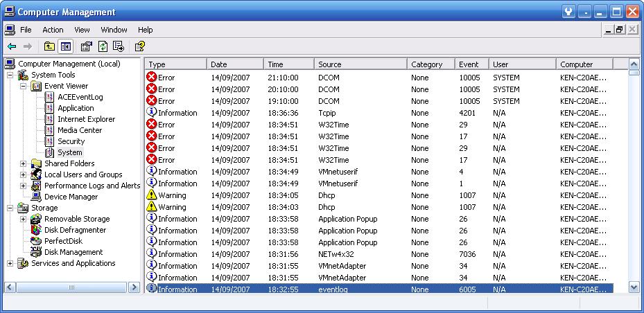Select the Security log in Event Viewer
Screen dimensions: 644x313
[71, 141]
